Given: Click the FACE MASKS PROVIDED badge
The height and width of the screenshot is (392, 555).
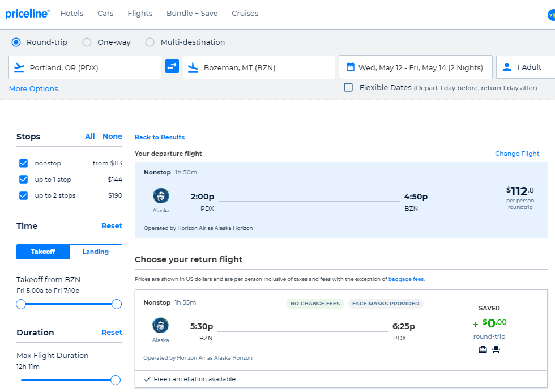Looking at the screenshot, I should [x=386, y=304].
